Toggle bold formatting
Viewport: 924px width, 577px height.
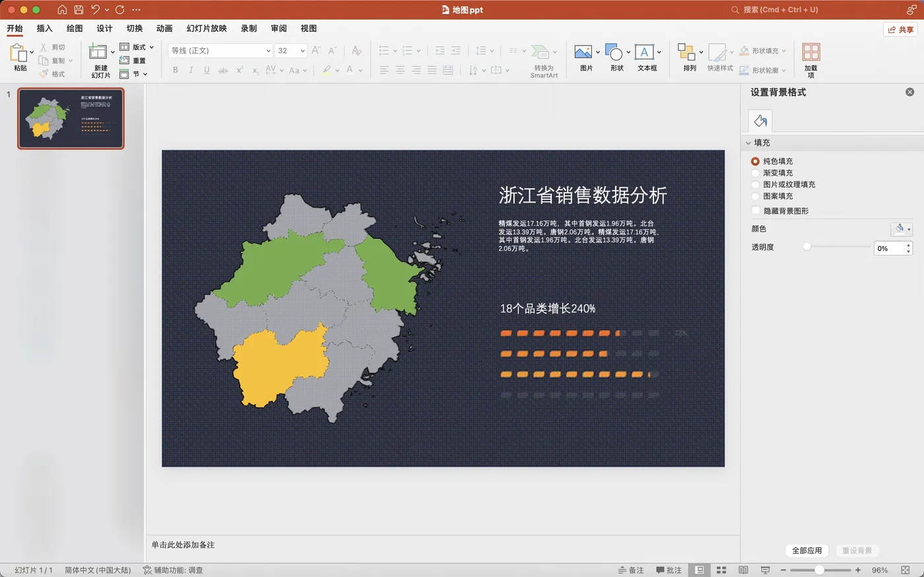click(x=175, y=70)
